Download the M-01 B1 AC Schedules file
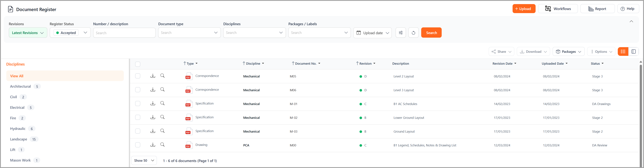The image size is (644, 168). point(153,103)
